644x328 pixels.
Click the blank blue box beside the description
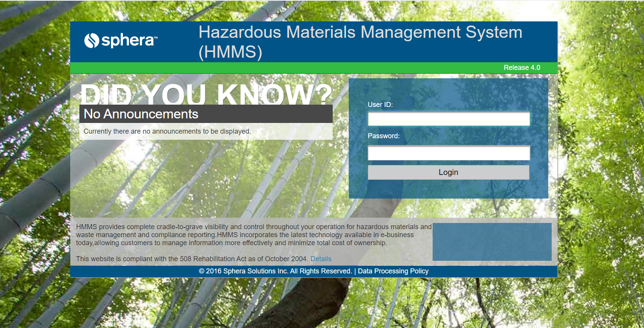[492, 242]
